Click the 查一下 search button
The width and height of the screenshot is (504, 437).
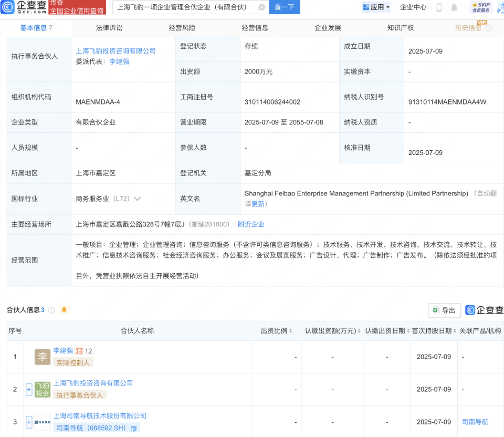285,7
